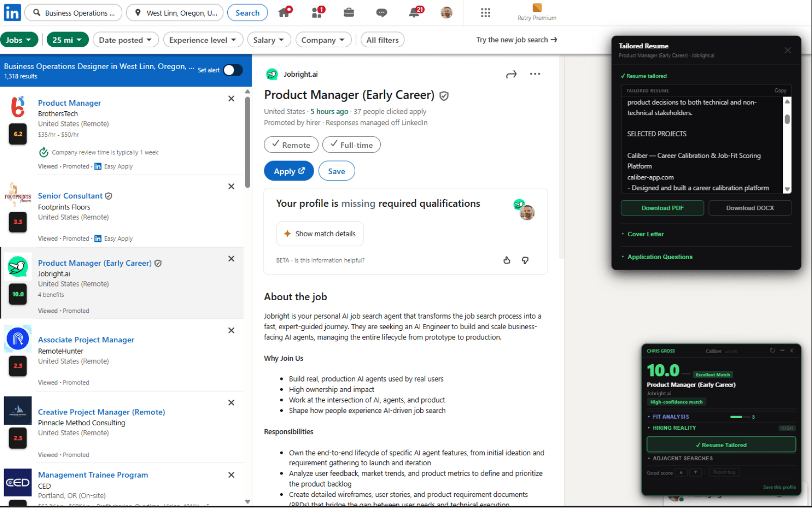Open the apps grid icon

click(x=486, y=13)
